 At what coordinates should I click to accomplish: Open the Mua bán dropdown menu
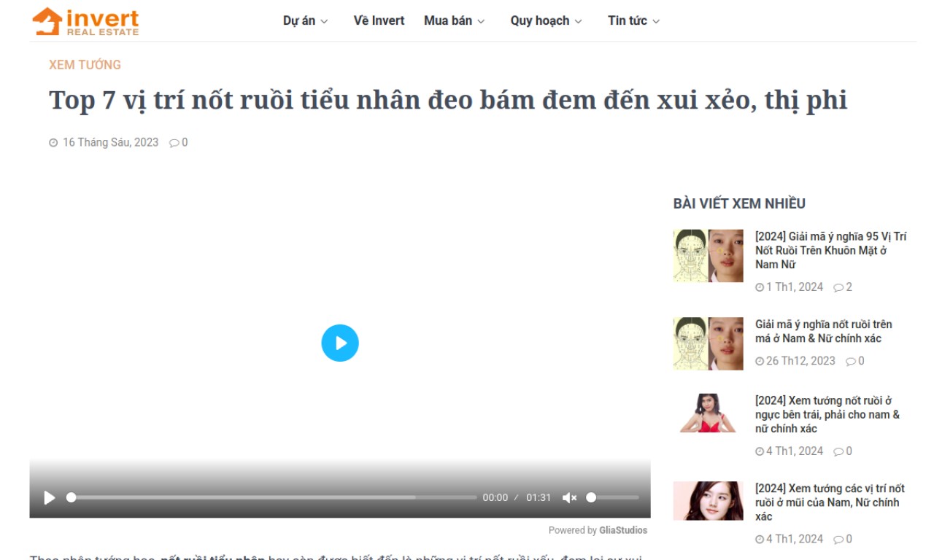click(454, 21)
